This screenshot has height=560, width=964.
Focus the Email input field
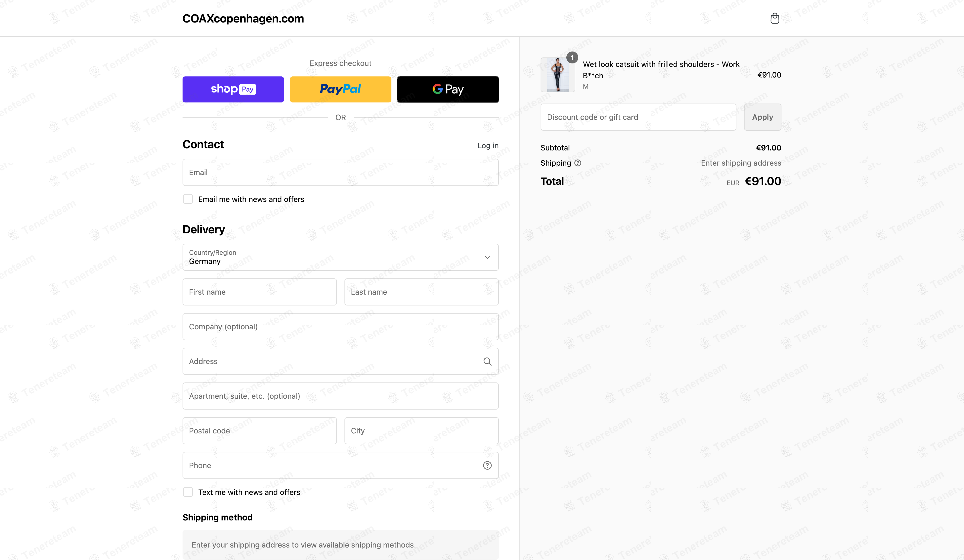pos(340,172)
